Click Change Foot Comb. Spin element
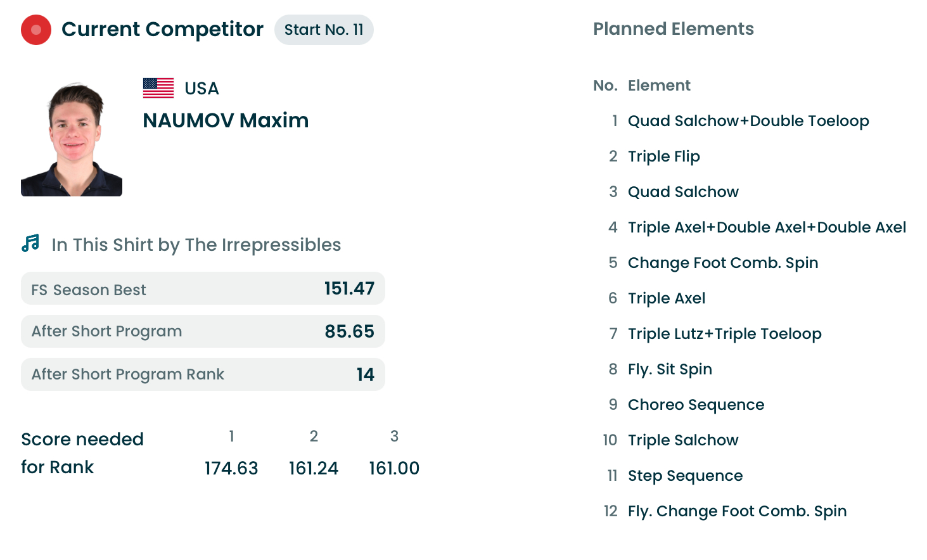 tap(723, 263)
